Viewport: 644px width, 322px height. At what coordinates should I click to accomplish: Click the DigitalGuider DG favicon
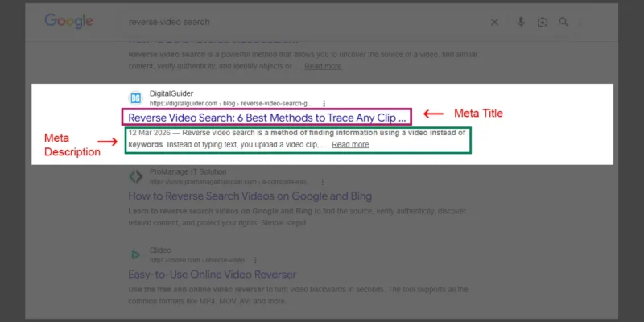click(x=135, y=98)
